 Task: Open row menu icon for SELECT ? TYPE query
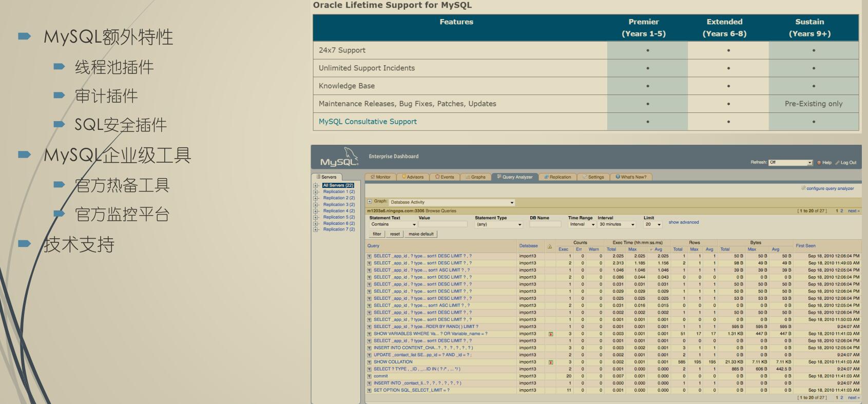pos(369,369)
